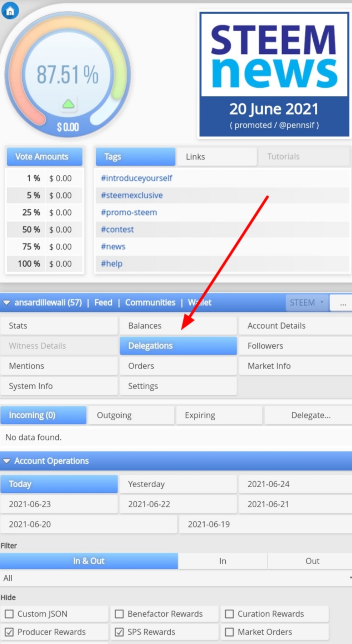Uncheck the Producer Rewards hide checkbox
352x644 pixels.
point(9,632)
